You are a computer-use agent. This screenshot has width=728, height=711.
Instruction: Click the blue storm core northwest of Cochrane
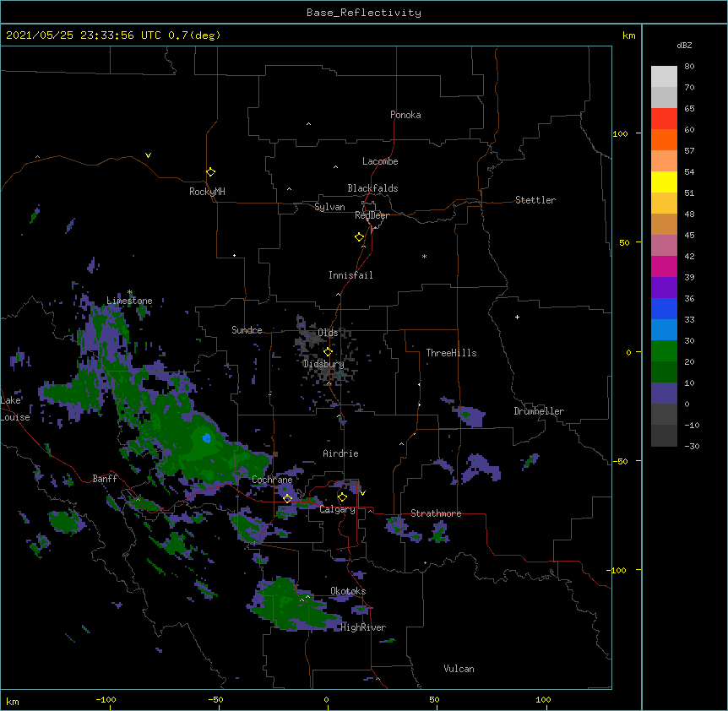click(x=207, y=438)
